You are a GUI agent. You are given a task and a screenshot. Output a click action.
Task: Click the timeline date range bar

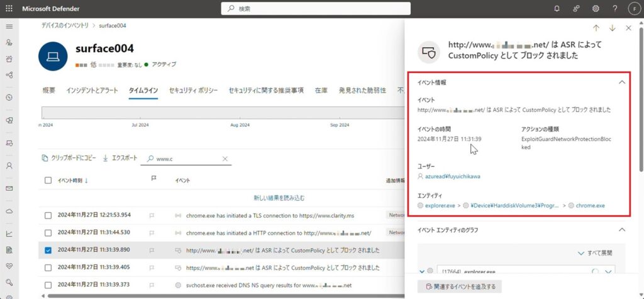(223, 113)
